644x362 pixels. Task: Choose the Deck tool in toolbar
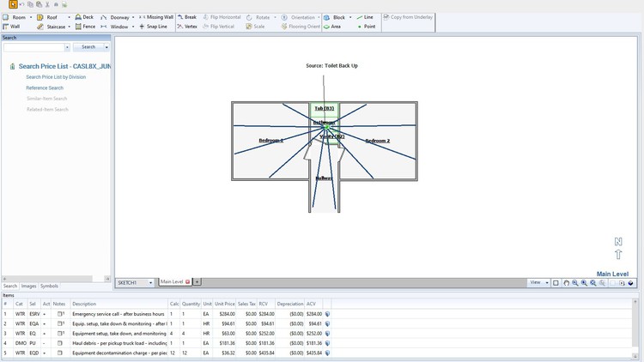tap(84, 17)
